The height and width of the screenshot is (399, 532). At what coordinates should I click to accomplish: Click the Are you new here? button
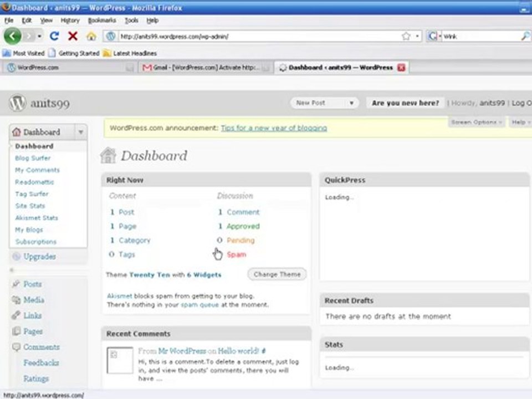click(x=405, y=103)
